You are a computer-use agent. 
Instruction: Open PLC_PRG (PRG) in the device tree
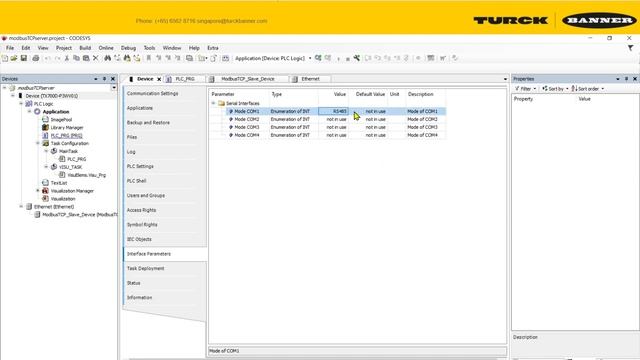[66, 136]
